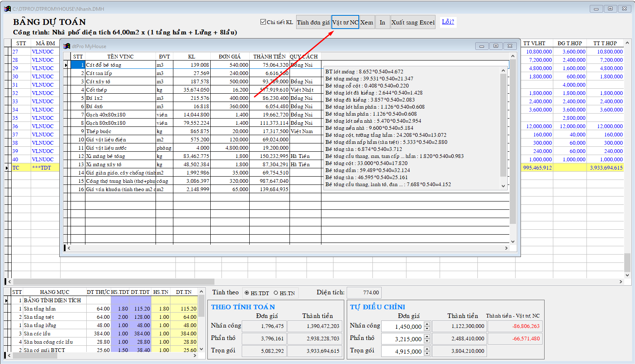Export with "Xuất sang Excel"
Viewport: 635px width, 364px height.
coord(413,22)
